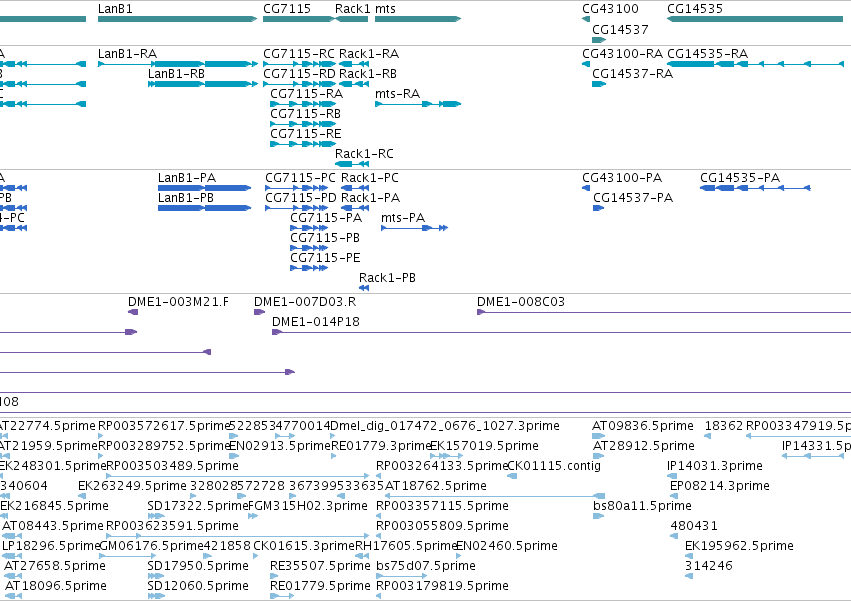The image size is (851, 601).
Task: Click the 314246 EST marker
Action: pos(689,576)
